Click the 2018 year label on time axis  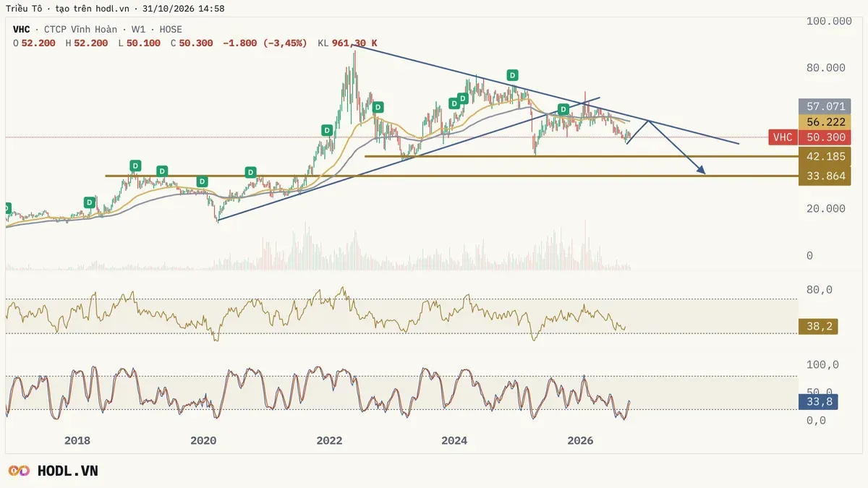tap(77, 440)
